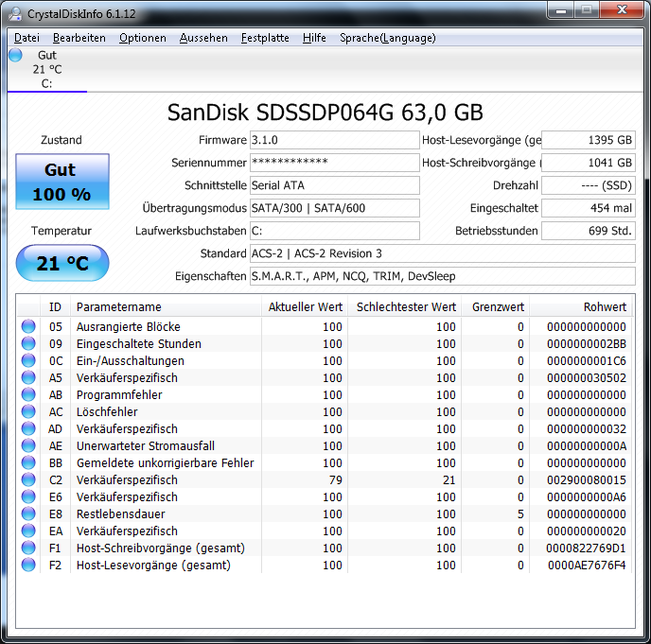This screenshot has height=644, width=651.
Task: Click the 21 °C temperature button
Action: 62,263
